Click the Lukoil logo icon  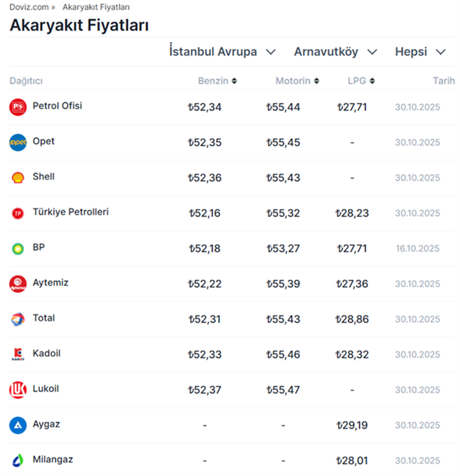tap(18, 390)
